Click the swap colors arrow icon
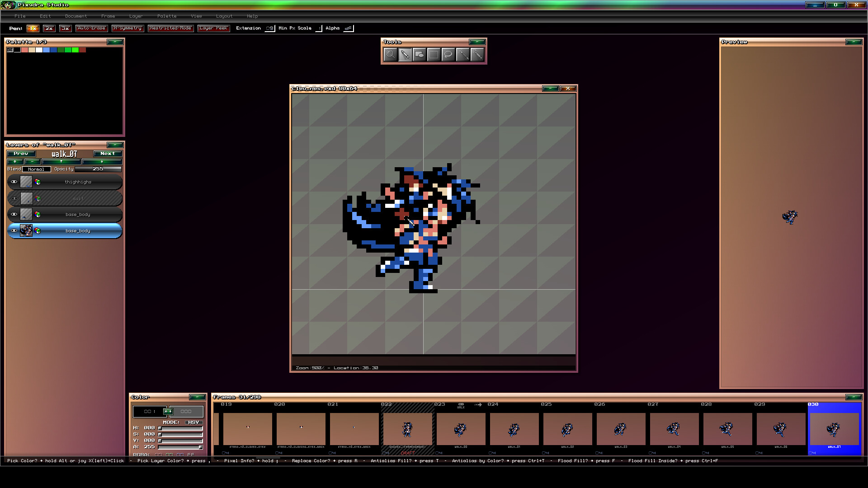 point(168,411)
